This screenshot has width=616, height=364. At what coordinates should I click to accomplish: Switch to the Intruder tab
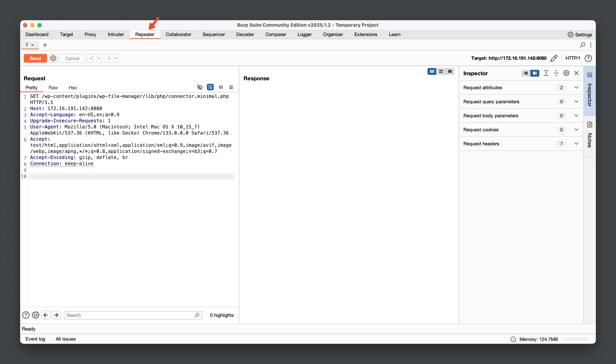pos(116,35)
